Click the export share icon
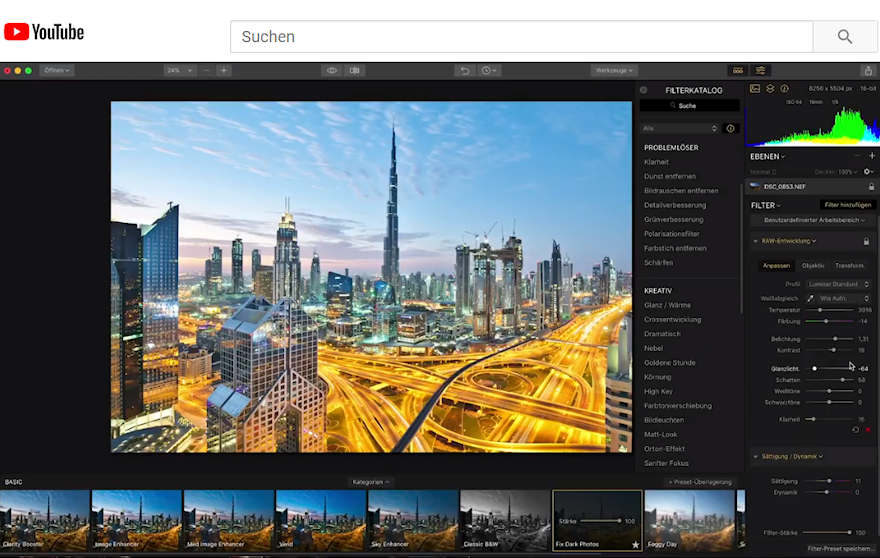The width and height of the screenshot is (880, 558). tap(867, 71)
